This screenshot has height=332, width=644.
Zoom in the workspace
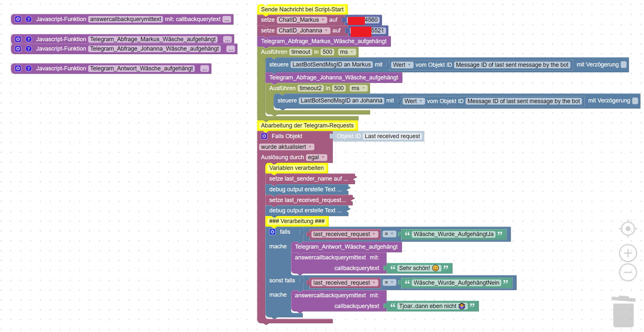click(x=628, y=253)
